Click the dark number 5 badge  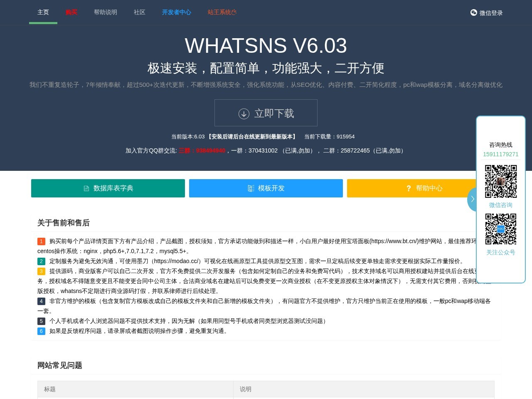click(x=41, y=321)
